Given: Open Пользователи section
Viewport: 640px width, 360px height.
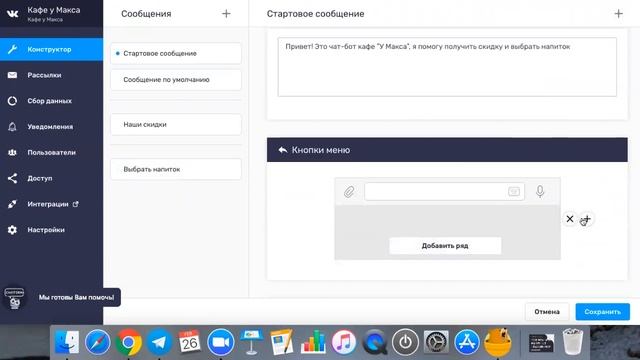Looking at the screenshot, I should pos(51,152).
